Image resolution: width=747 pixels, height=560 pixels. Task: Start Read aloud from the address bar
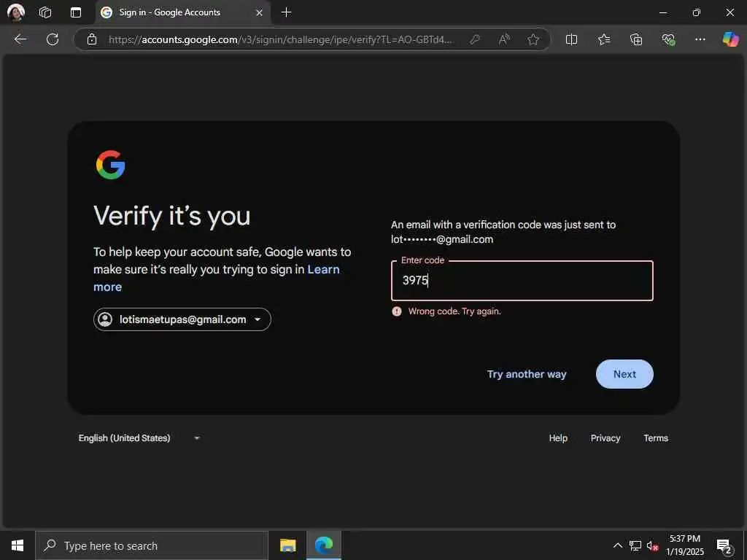(x=504, y=39)
